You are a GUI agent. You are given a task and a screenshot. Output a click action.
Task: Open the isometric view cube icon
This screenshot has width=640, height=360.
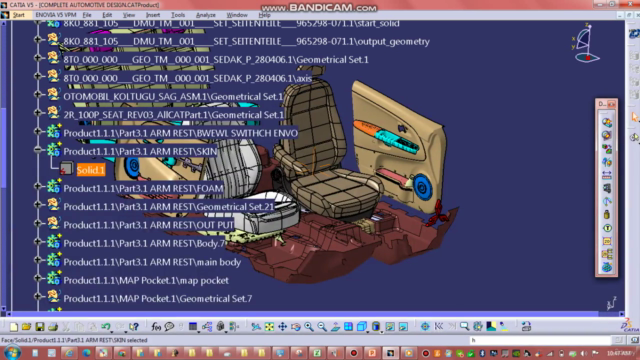coord(361,326)
